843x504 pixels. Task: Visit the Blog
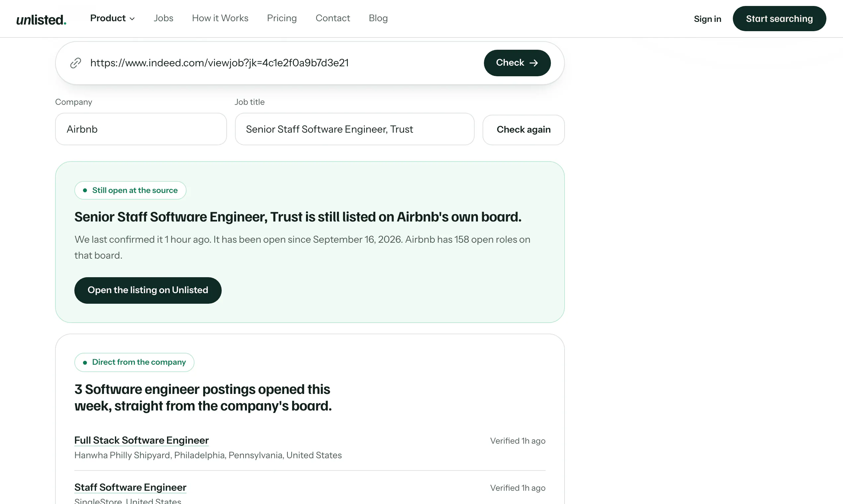[378, 18]
